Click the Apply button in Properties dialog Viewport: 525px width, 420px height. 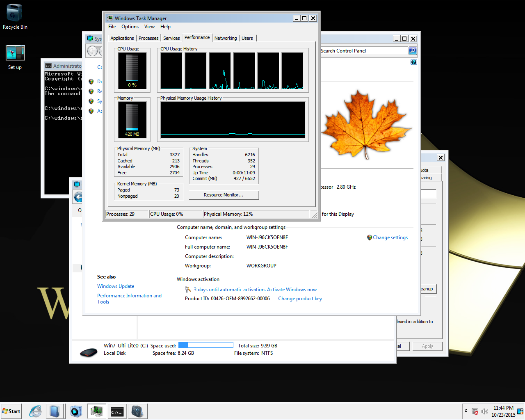point(427,346)
